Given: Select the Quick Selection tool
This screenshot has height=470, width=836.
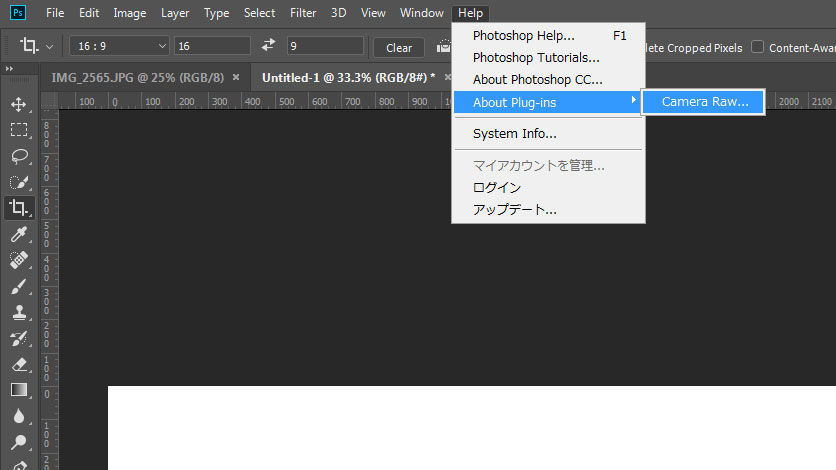Looking at the screenshot, I should coord(19,182).
